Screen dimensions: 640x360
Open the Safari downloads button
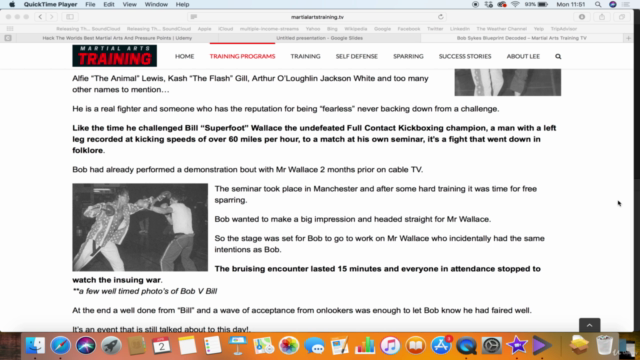[x=582, y=17]
